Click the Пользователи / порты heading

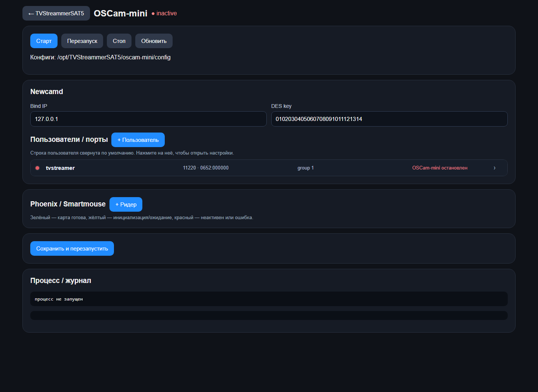pos(69,140)
